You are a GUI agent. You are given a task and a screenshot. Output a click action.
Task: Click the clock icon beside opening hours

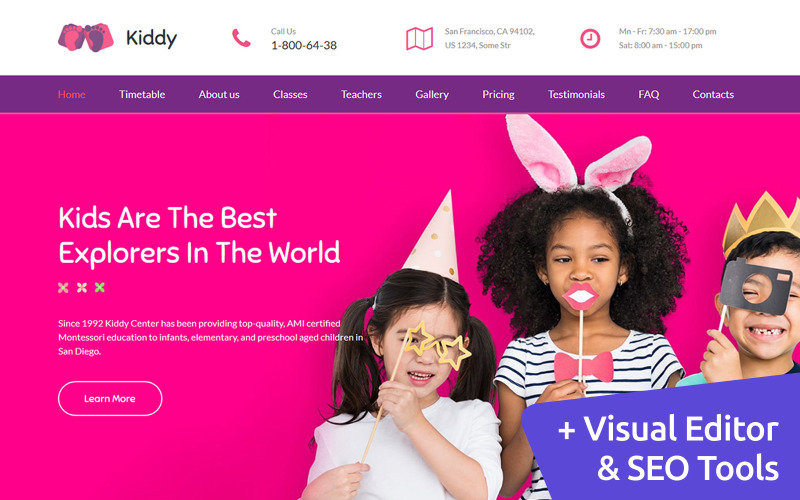[590, 39]
